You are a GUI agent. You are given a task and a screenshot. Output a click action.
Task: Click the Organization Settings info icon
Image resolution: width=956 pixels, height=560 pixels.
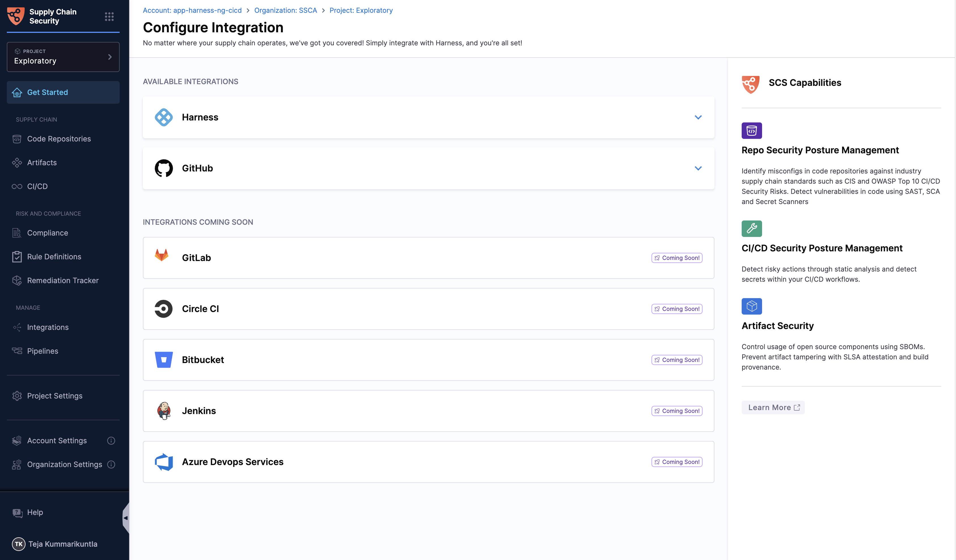111,464
